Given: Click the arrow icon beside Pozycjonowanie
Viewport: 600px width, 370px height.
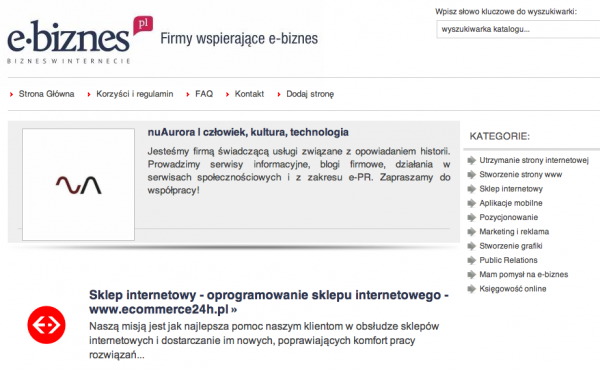Looking at the screenshot, I should (471, 217).
